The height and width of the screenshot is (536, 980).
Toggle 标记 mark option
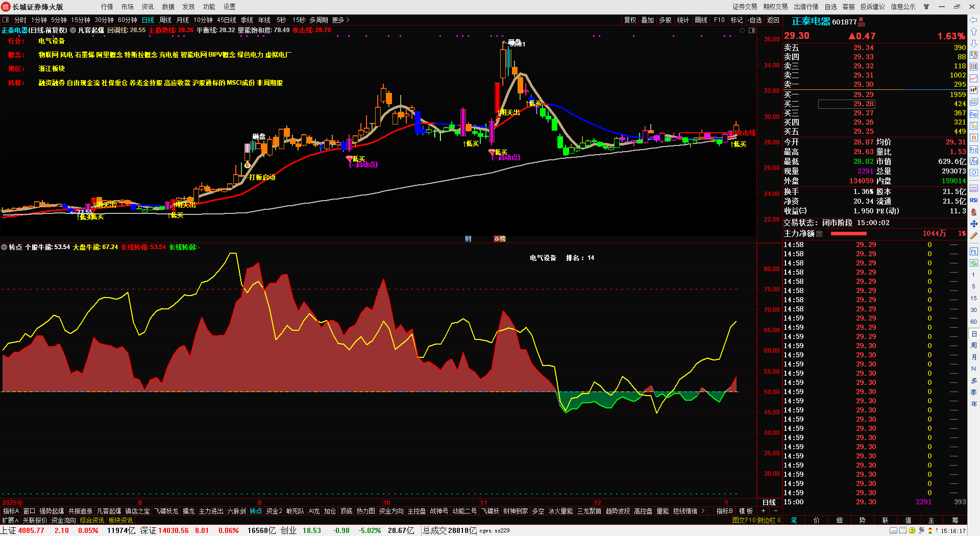pos(737,20)
